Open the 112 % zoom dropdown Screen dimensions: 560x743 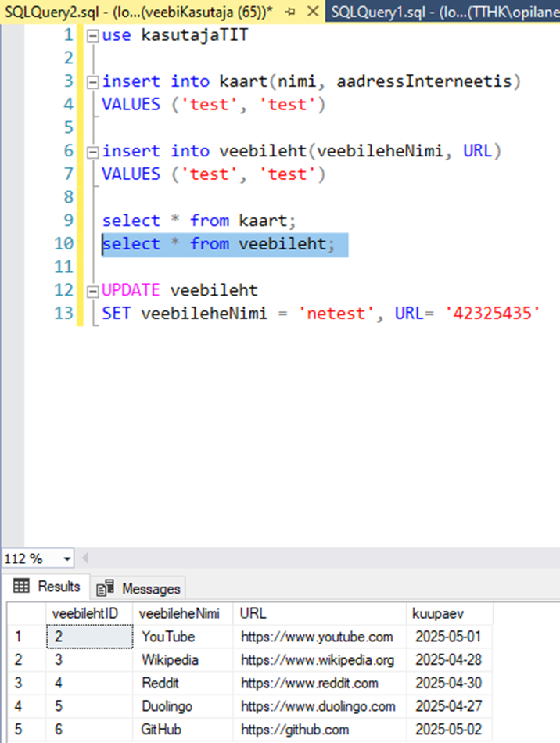point(66,559)
